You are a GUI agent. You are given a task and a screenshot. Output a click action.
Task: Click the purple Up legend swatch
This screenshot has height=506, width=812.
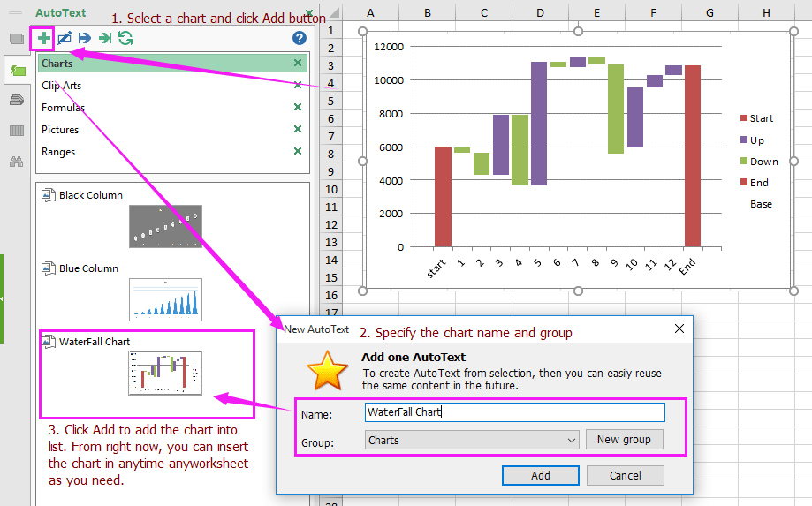click(x=744, y=140)
